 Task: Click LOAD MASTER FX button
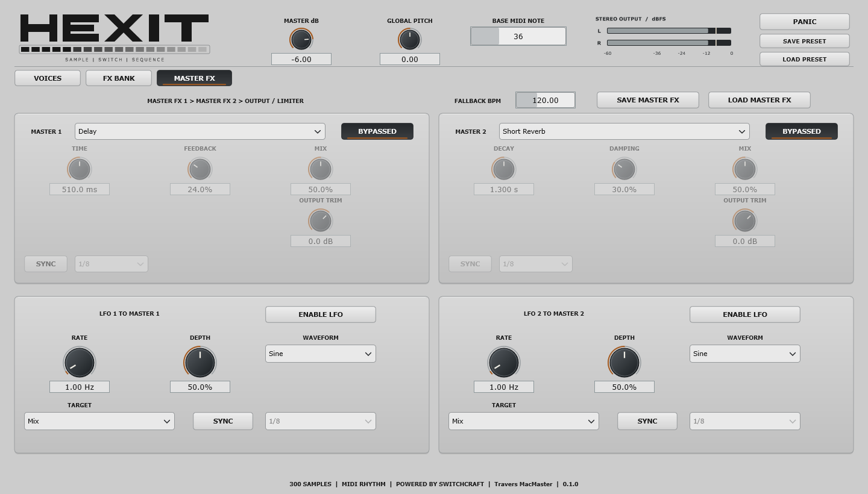pos(759,100)
